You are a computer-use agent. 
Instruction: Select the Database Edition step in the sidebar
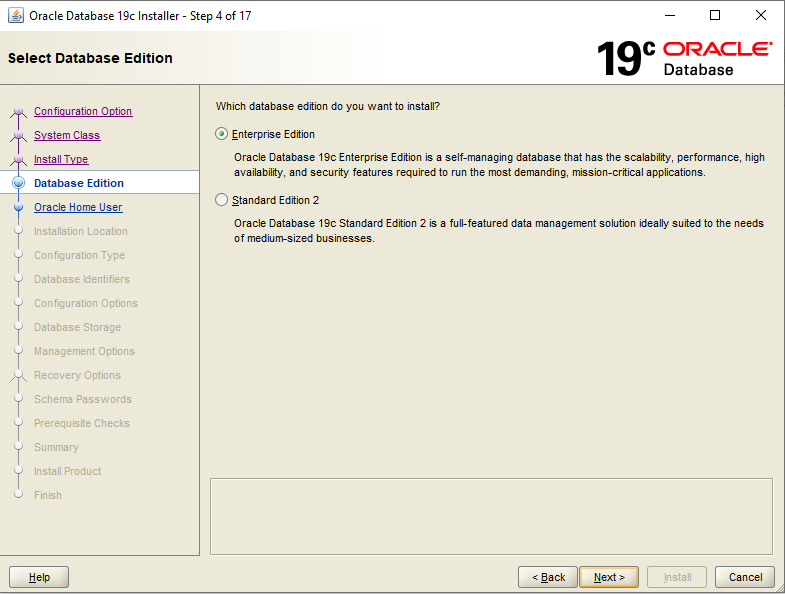click(x=79, y=183)
